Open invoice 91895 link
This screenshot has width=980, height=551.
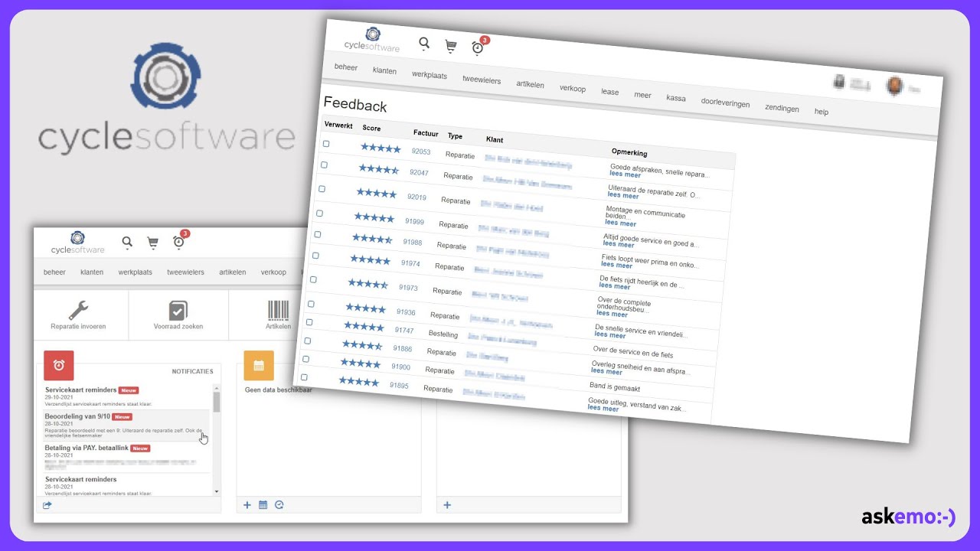tap(399, 385)
